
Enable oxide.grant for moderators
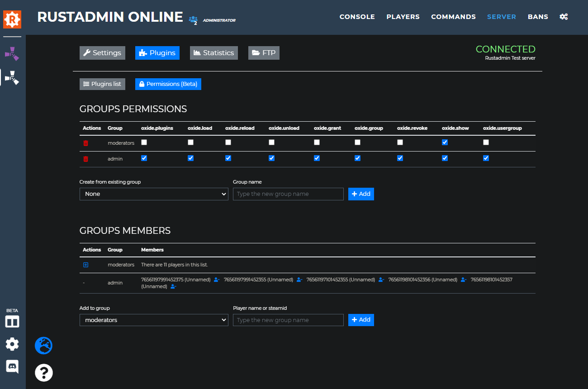click(317, 142)
